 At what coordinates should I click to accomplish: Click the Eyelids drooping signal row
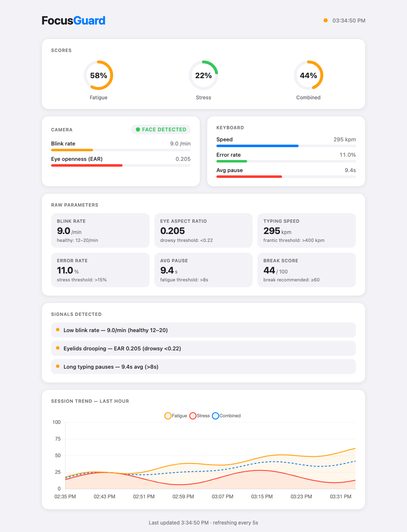click(203, 348)
